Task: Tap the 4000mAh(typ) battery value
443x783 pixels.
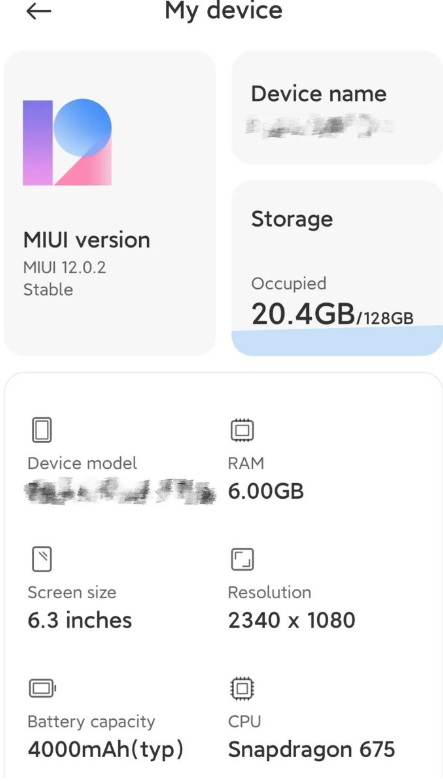Action: [x=106, y=750]
